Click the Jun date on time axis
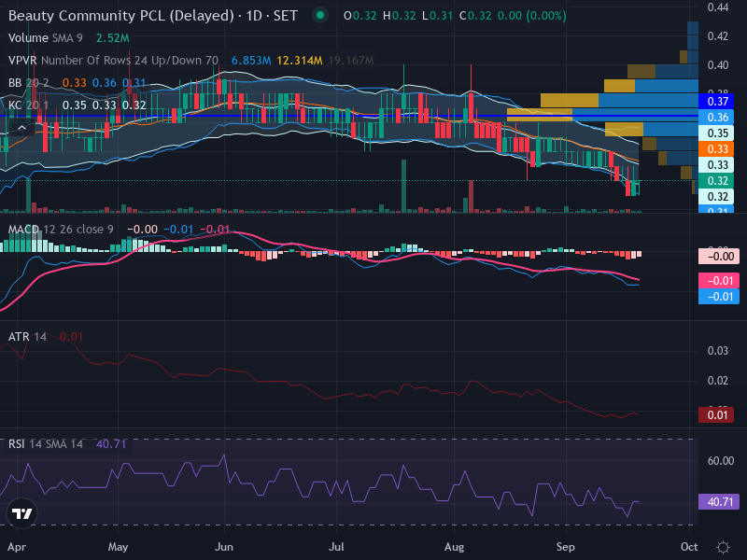The height and width of the screenshot is (560, 747). (x=224, y=547)
